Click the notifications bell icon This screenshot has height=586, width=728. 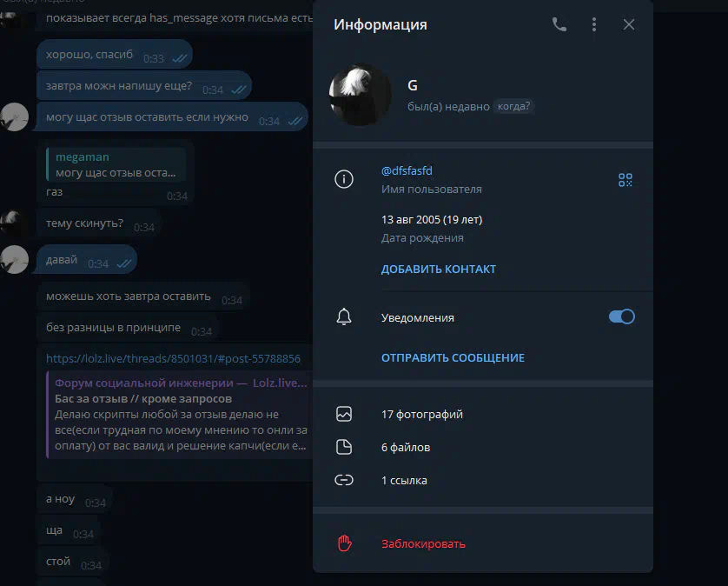(x=343, y=317)
